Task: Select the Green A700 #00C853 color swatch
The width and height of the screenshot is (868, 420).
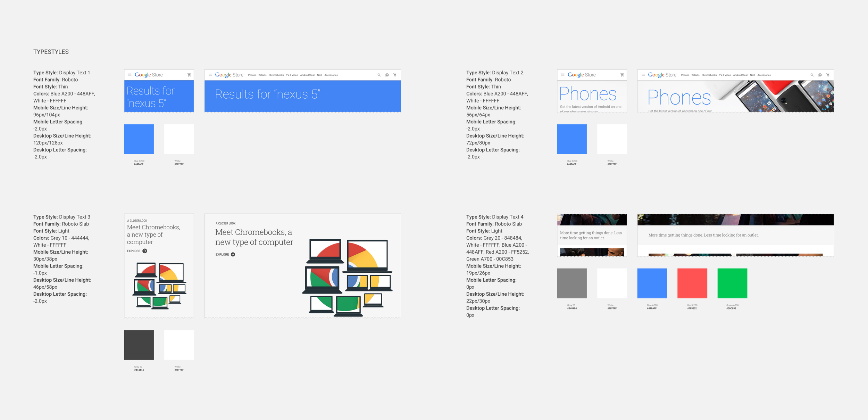Action: coord(732,283)
